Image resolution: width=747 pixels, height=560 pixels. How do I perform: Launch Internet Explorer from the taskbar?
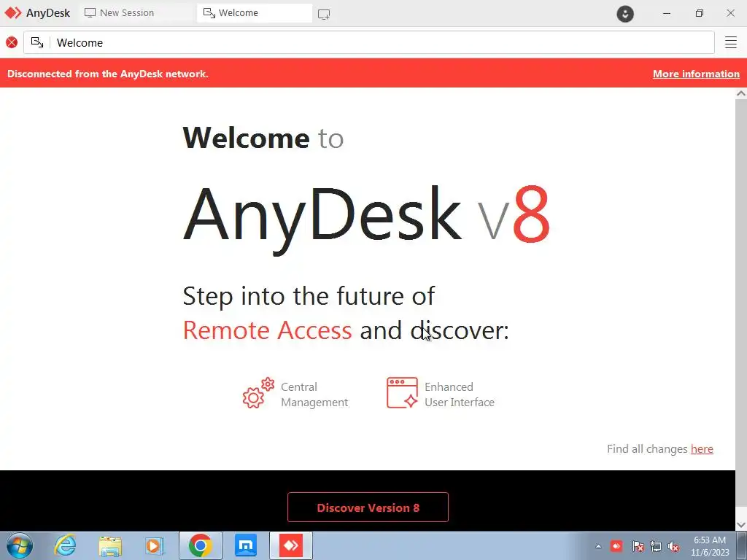click(x=64, y=545)
